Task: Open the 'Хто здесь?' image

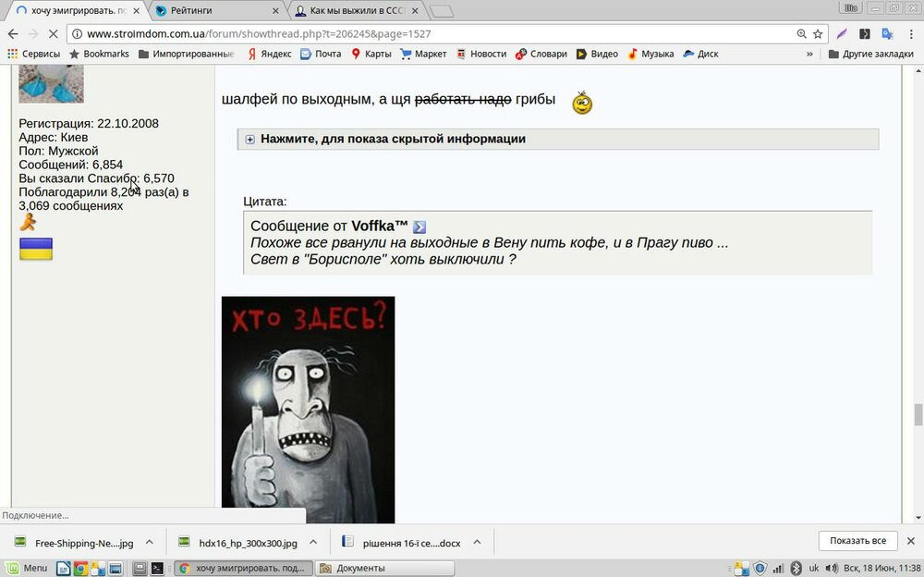Action: coord(309,410)
